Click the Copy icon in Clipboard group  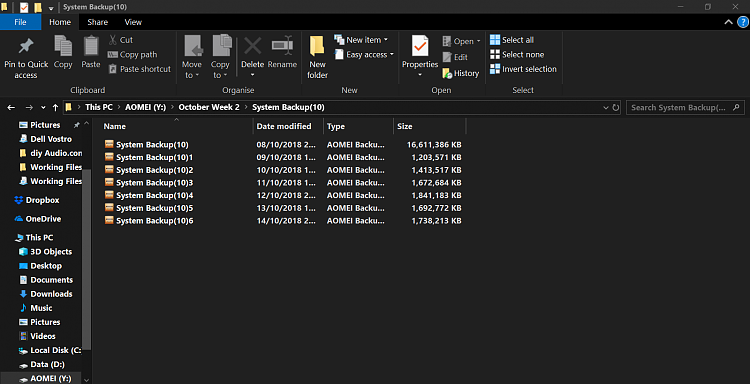pyautogui.click(x=63, y=46)
